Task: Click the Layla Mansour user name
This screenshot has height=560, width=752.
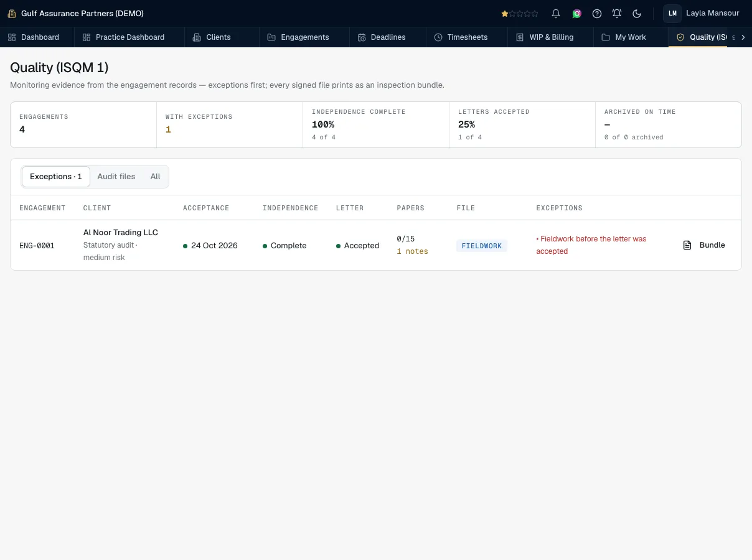Action: click(713, 13)
